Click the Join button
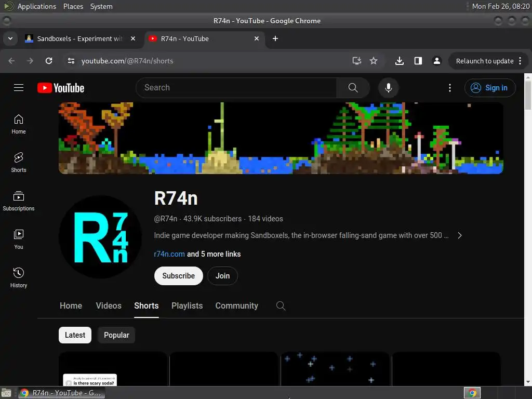Screen dimensions: 532x399 pos(222,276)
